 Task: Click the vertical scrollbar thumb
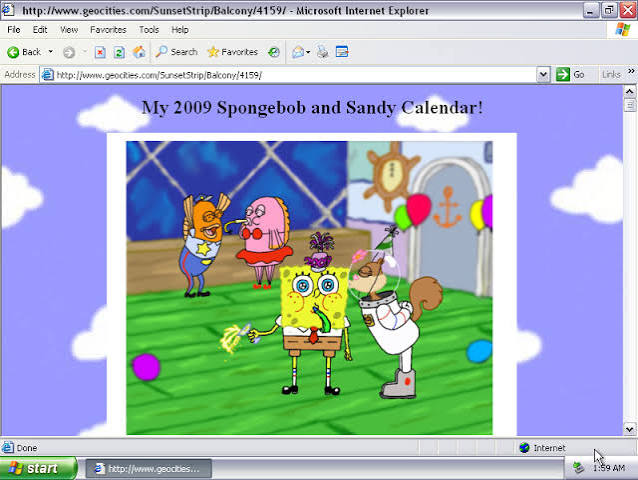pyautogui.click(x=629, y=105)
